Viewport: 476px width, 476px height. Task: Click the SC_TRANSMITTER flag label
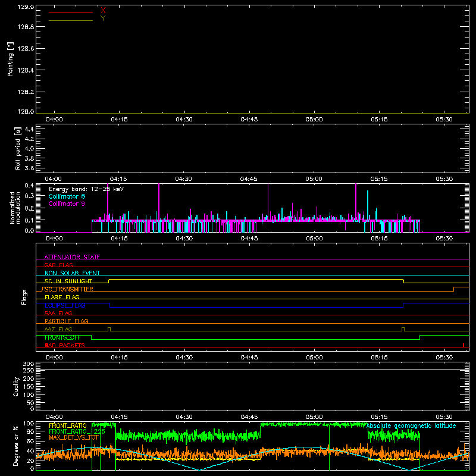pyautogui.click(x=68, y=289)
